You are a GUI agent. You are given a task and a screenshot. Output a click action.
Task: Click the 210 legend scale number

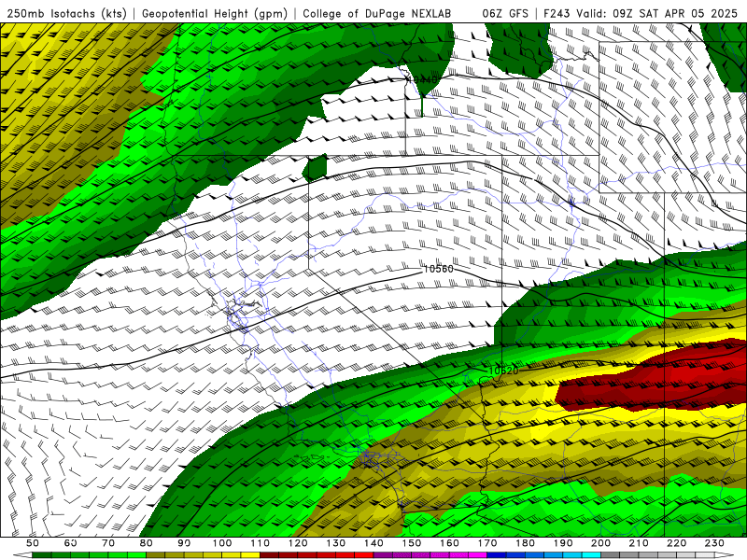[x=639, y=543]
